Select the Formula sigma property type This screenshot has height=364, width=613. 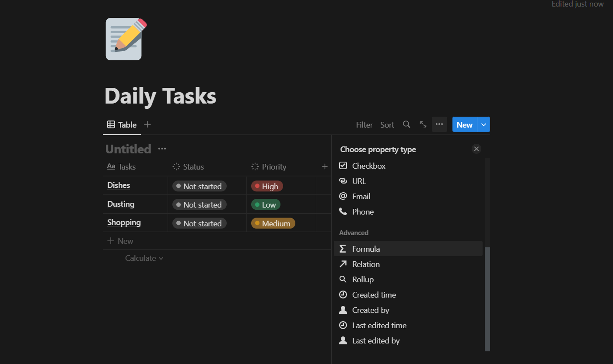pyautogui.click(x=366, y=249)
